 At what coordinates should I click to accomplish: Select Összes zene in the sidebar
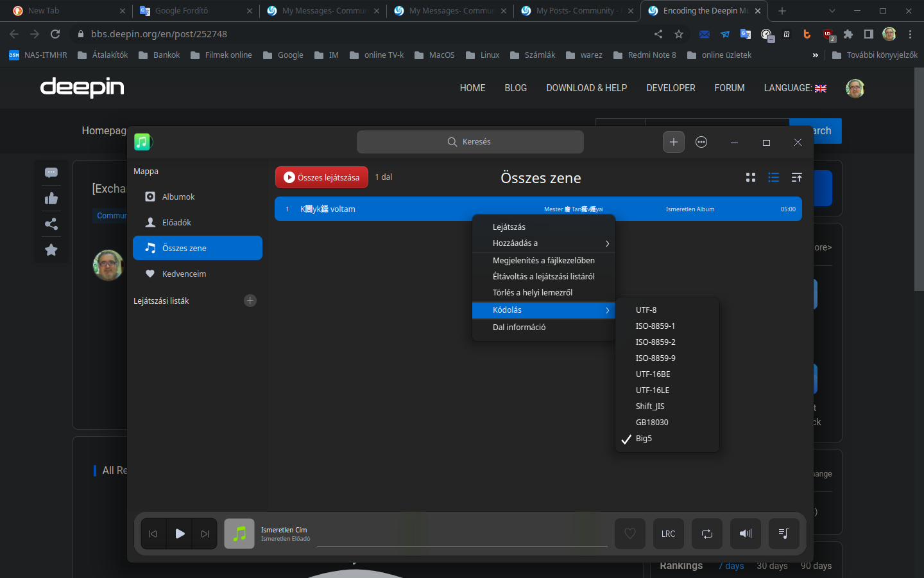click(x=198, y=248)
